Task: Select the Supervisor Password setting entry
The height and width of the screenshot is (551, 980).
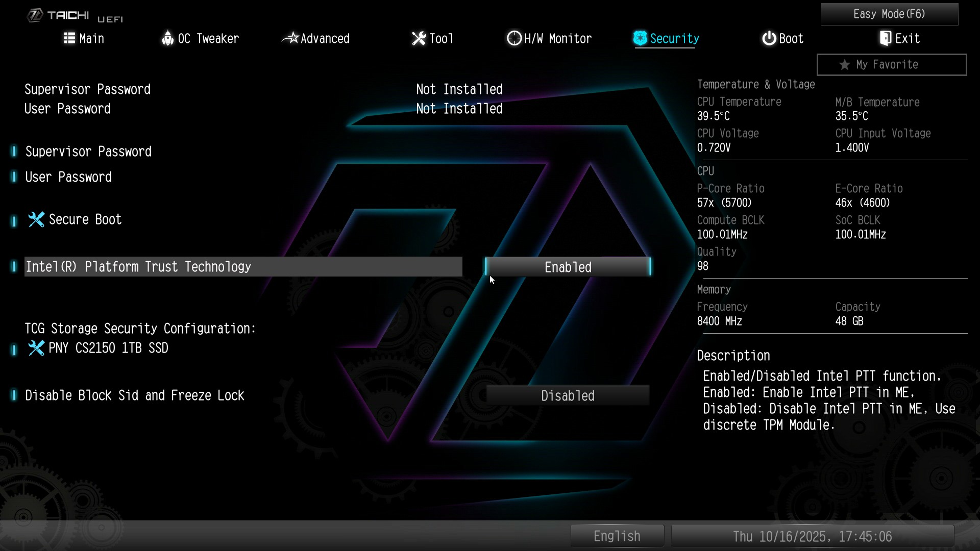Action: pos(88,152)
